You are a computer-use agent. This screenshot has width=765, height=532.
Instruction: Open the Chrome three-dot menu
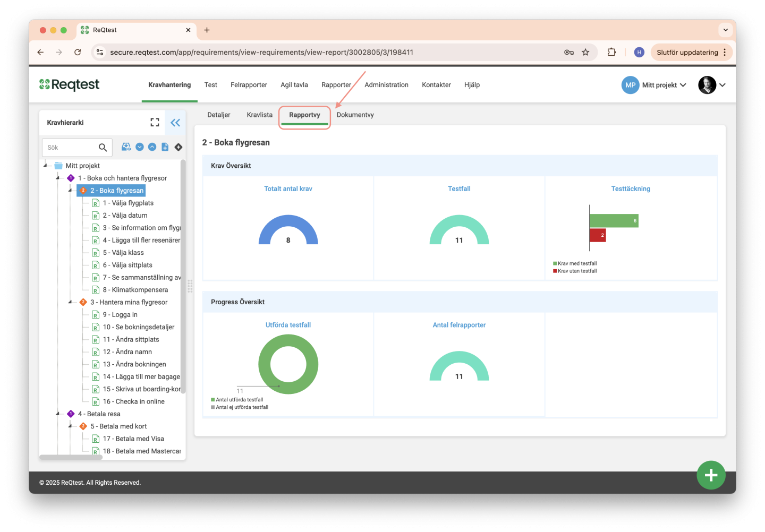coord(725,52)
